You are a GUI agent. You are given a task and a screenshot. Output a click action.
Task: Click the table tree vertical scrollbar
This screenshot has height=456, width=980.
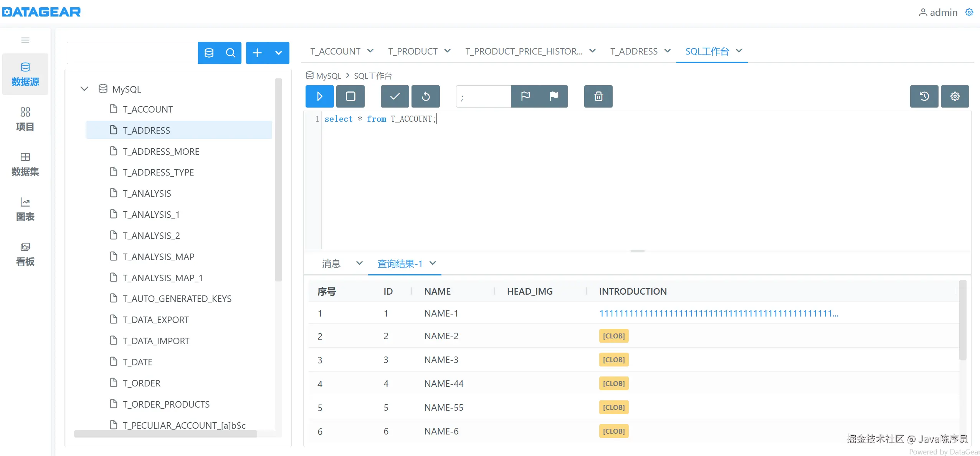coord(278,180)
